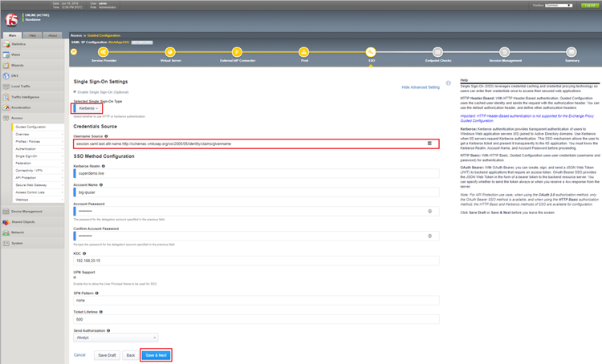Click the info icon next to SPN Pattern
The image size is (602, 364).
point(97,293)
